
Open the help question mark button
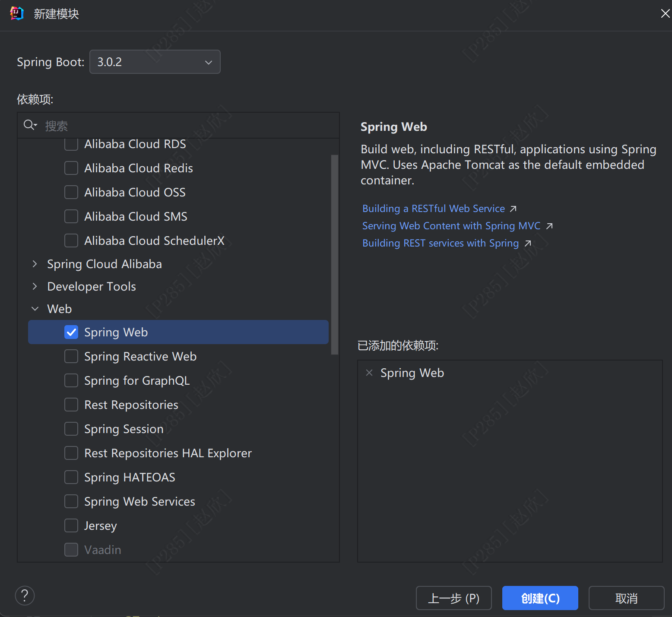click(25, 596)
